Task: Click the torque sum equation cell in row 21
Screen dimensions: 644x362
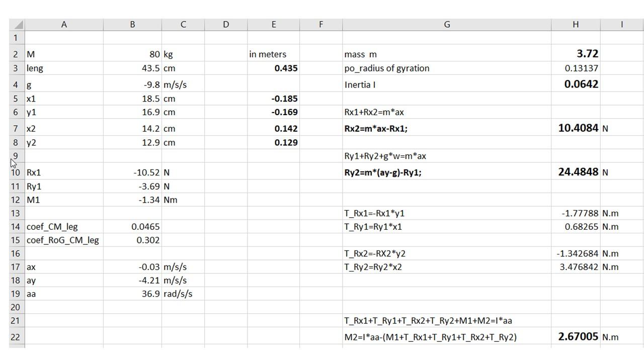Action: tap(446, 320)
